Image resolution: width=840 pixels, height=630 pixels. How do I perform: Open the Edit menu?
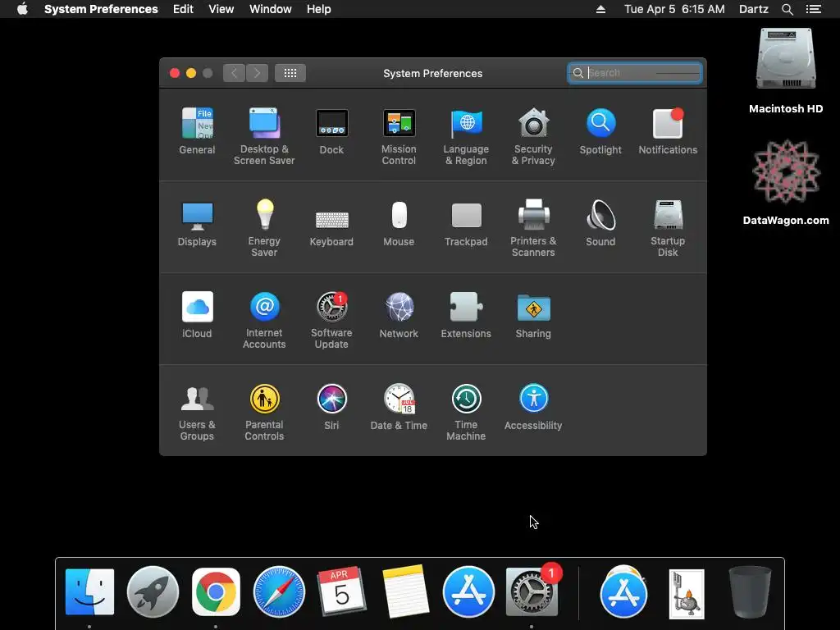(x=183, y=9)
